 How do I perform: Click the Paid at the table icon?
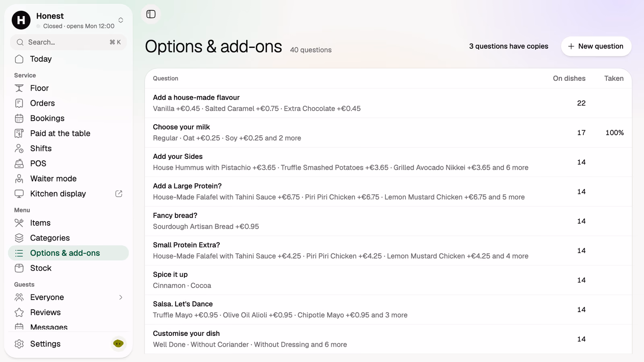(x=19, y=134)
